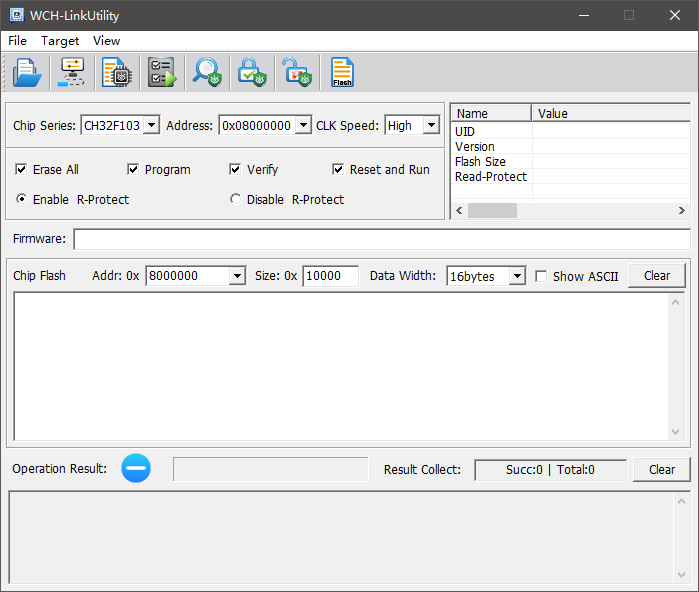Select the UID row in info table
This screenshot has width=699, height=592.
click(x=572, y=132)
